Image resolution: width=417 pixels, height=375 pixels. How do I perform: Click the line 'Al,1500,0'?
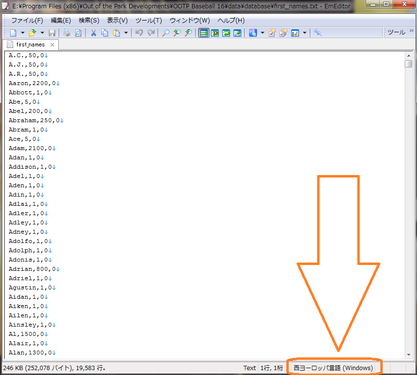tap(28, 334)
